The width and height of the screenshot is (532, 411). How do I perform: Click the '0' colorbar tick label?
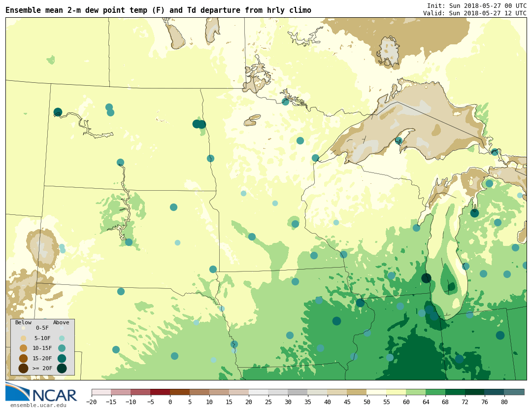[170, 402]
